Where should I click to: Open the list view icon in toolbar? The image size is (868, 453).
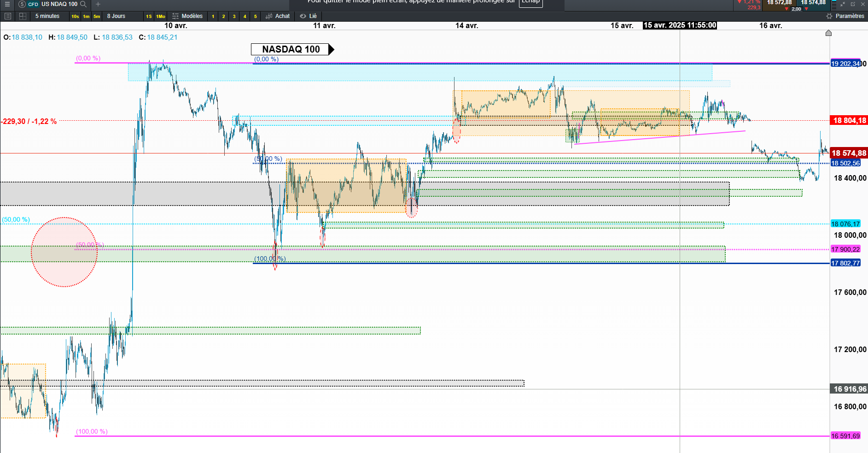[7, 16]
